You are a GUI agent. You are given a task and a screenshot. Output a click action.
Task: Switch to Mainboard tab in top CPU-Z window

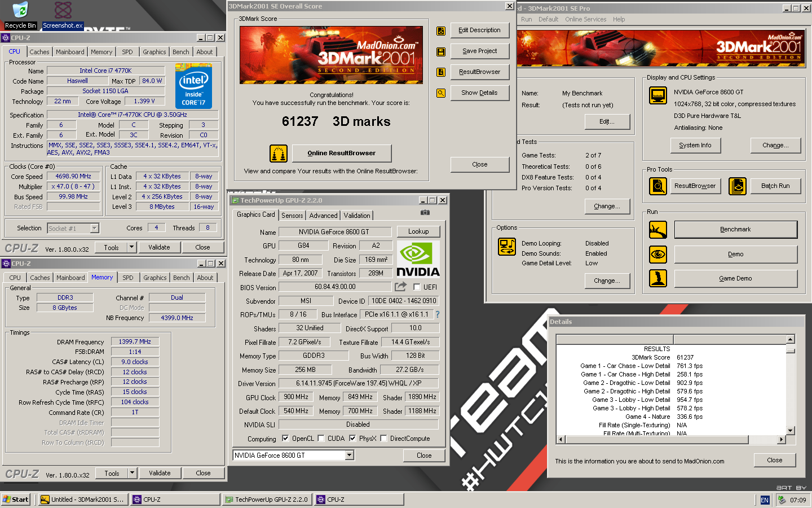pyautogui.click(x=70, y=52)
